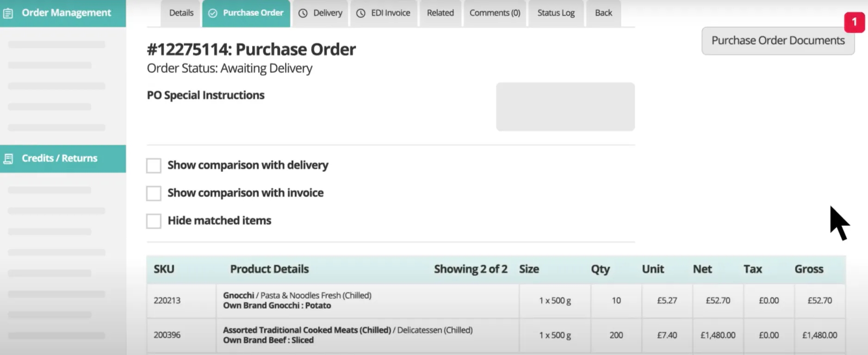Check the Hide matched items box
Viewport: 868px width, 355px height.
pyautogui.click(x=154, y=221)
